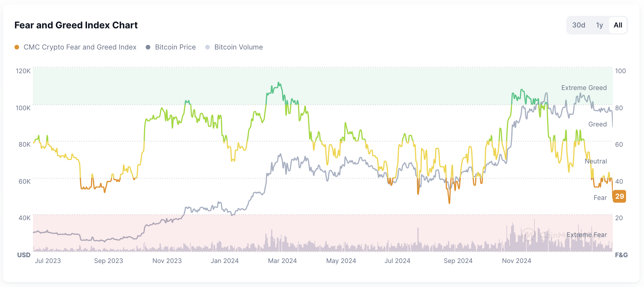Screen dimensions: 644x287
Task: Click the dark gray Bitcoin Price dot
Action: [148, 47]
